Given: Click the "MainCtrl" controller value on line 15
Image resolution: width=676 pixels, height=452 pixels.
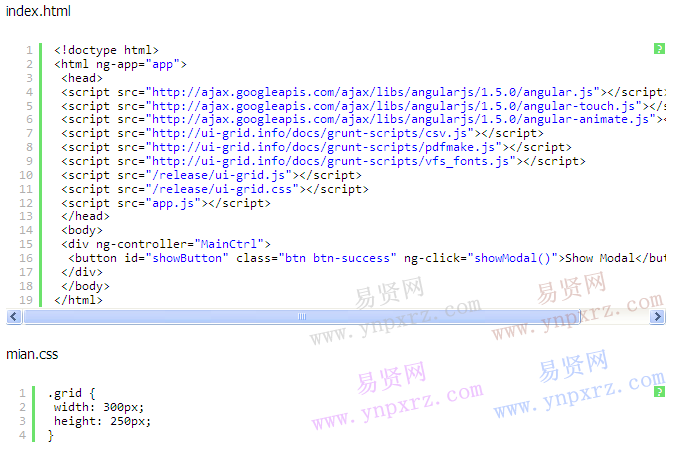Looking at the screenshot, I should (229, 244).
